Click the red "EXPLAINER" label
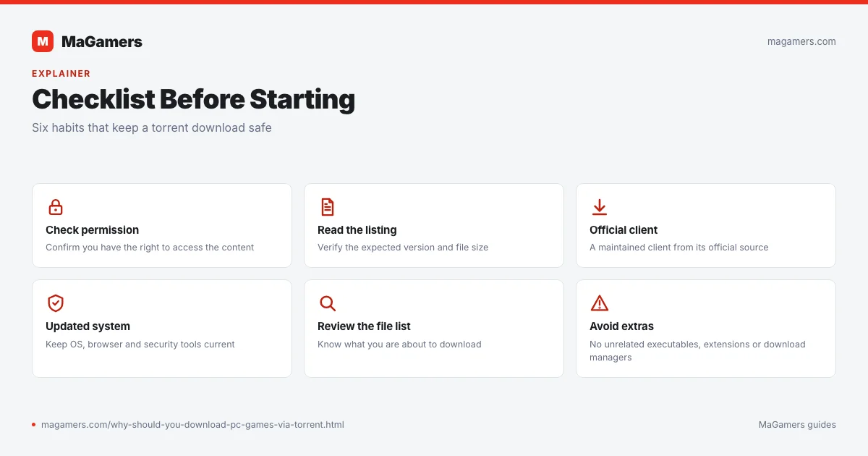The height and width of the screenshot is (456, 868). (x=61, y=74)
